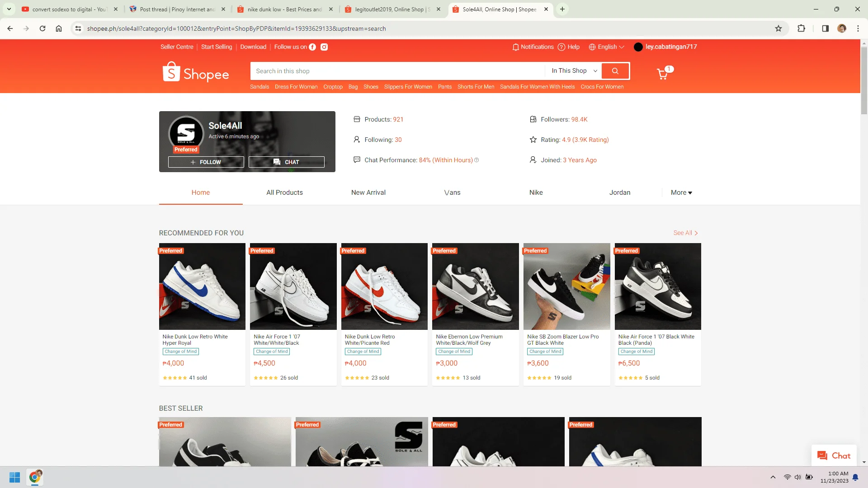Toggle Chrome side panel

[x=825, y=28]
